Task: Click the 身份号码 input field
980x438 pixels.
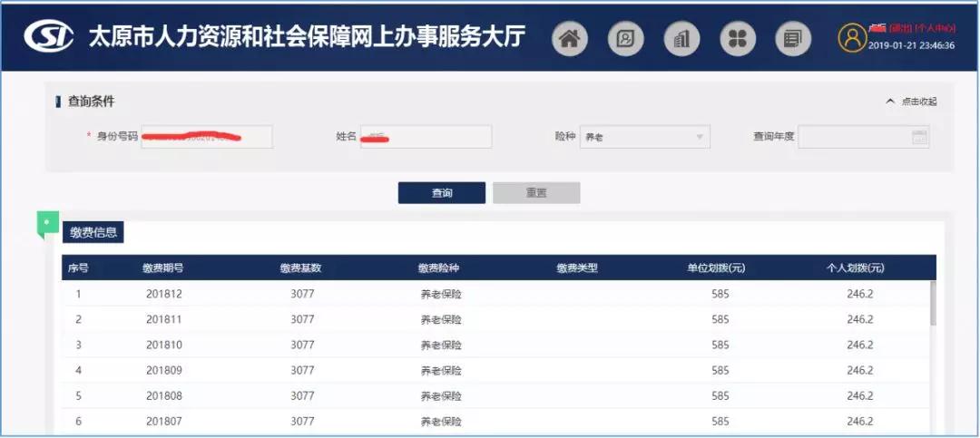Action: pyautogui.click(x=206, y=137)
